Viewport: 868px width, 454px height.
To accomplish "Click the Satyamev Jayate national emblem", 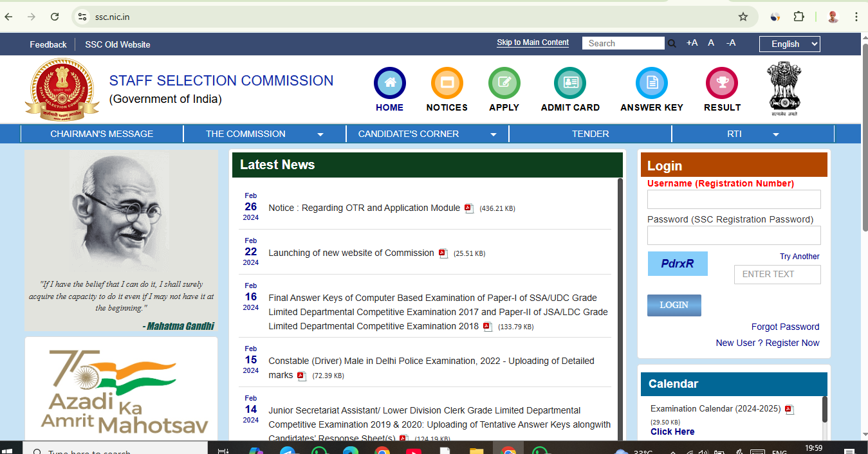I will (784, 89).
